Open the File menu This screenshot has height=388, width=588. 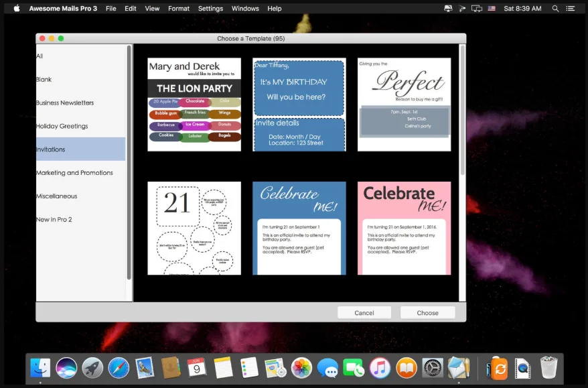tap(111, 8)
